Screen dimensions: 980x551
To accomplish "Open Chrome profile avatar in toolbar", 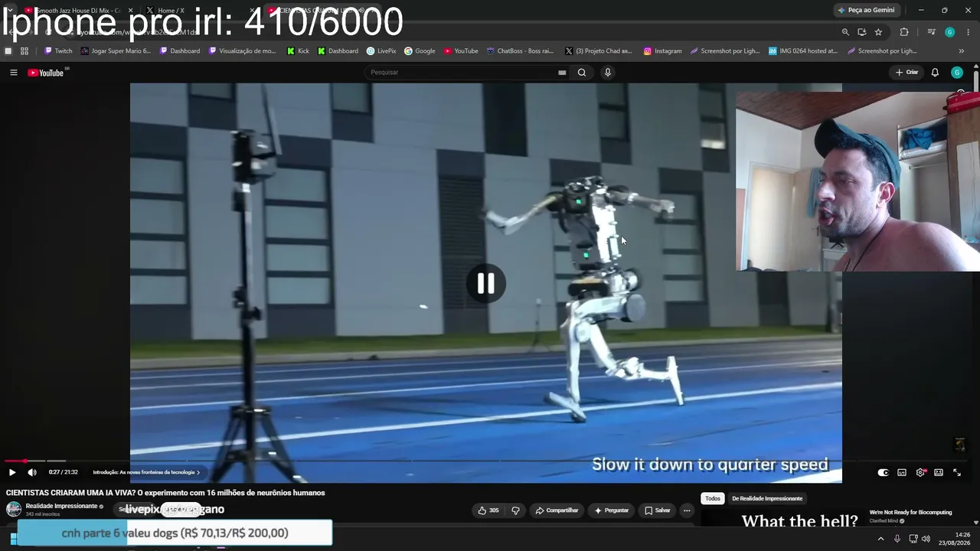I will click(x=949, y=32).
